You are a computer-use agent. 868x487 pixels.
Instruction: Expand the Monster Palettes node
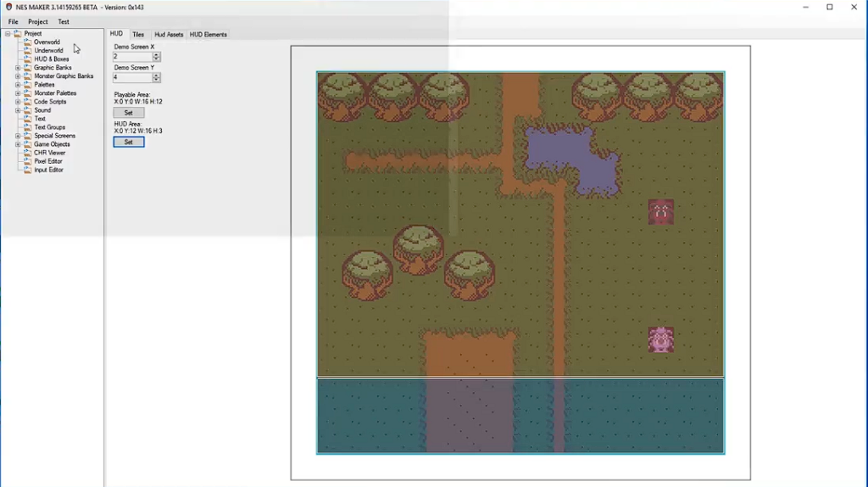coord(18,93)
